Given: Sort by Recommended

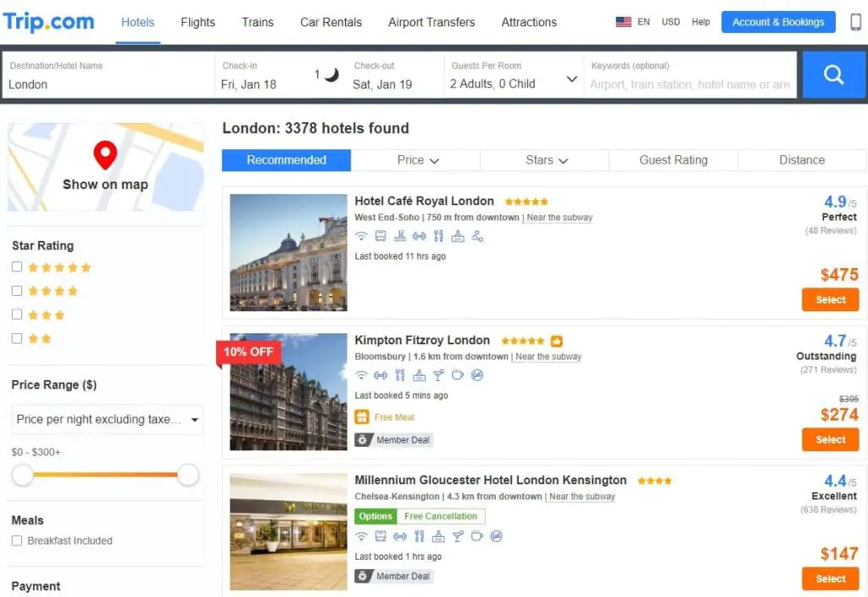Looking at the screenshot, I should pyautogui.click(x=287, y=160).
